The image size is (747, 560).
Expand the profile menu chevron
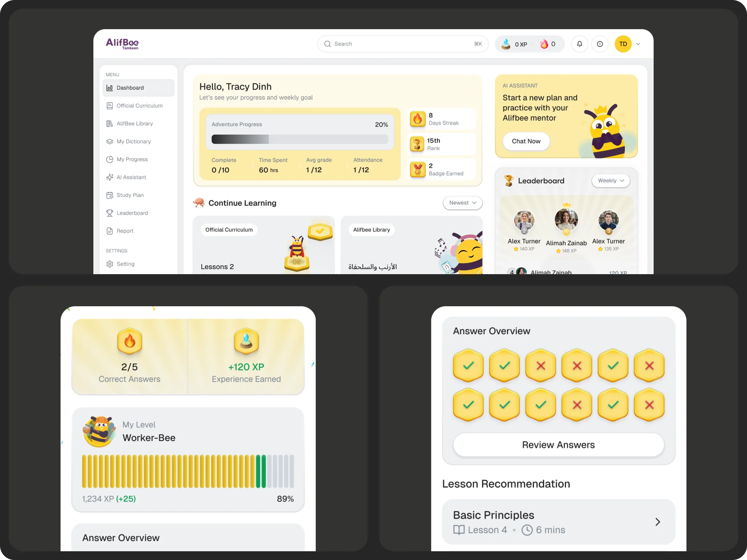(638, 44)
